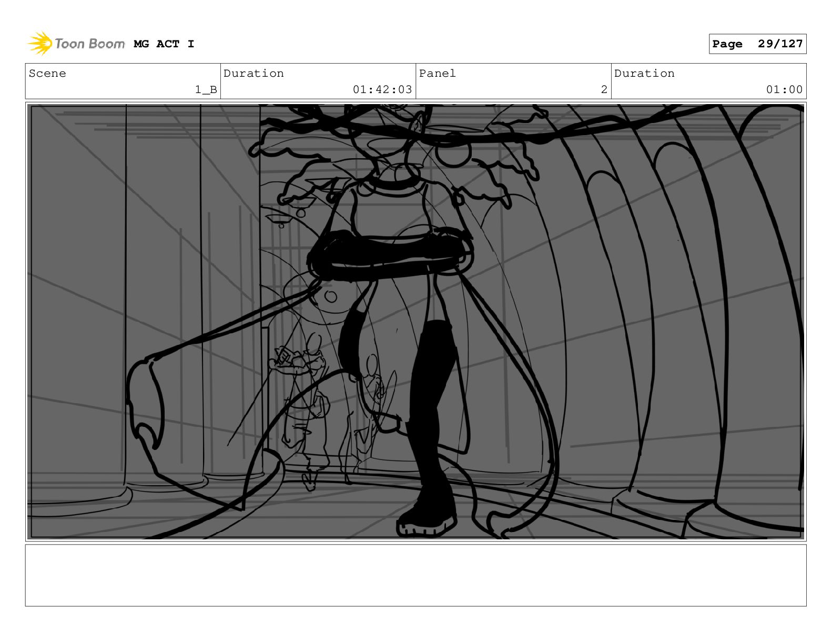Click the 'Panel' header label

438,74
